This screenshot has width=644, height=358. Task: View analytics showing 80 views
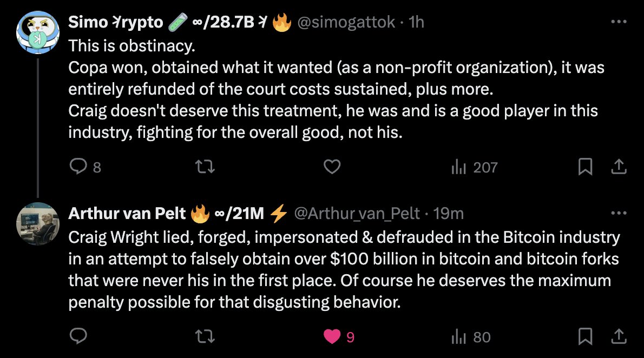tap(471, 337)
